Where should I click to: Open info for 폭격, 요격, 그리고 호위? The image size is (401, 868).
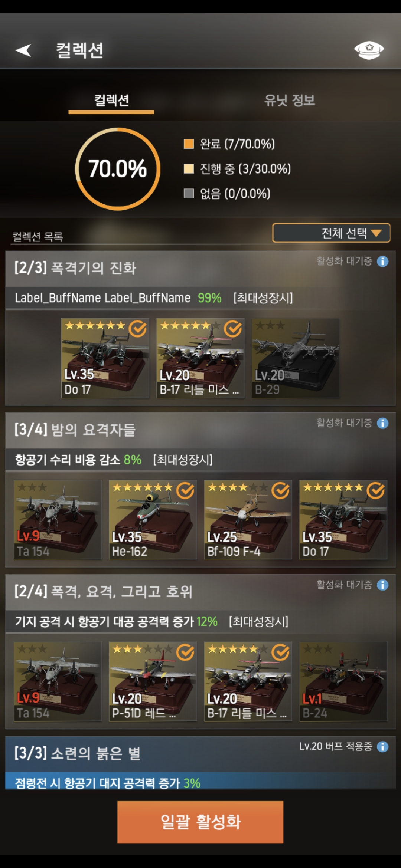tap(382, 585)
